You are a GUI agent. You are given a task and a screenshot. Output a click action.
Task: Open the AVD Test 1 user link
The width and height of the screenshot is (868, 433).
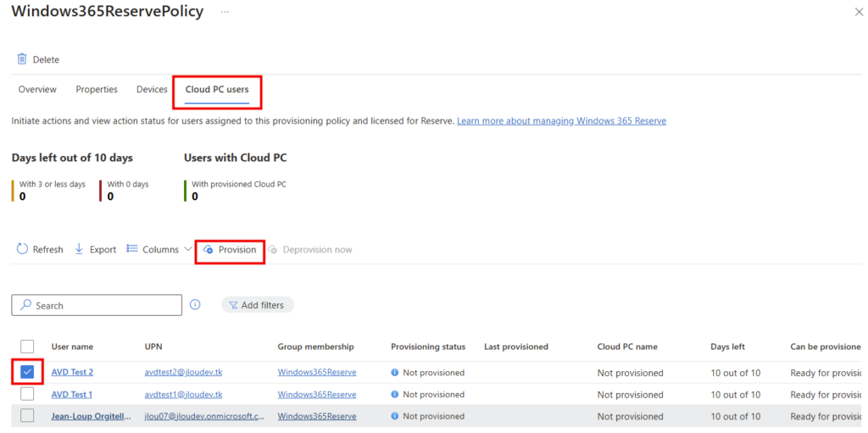click(x=72, y=394)
